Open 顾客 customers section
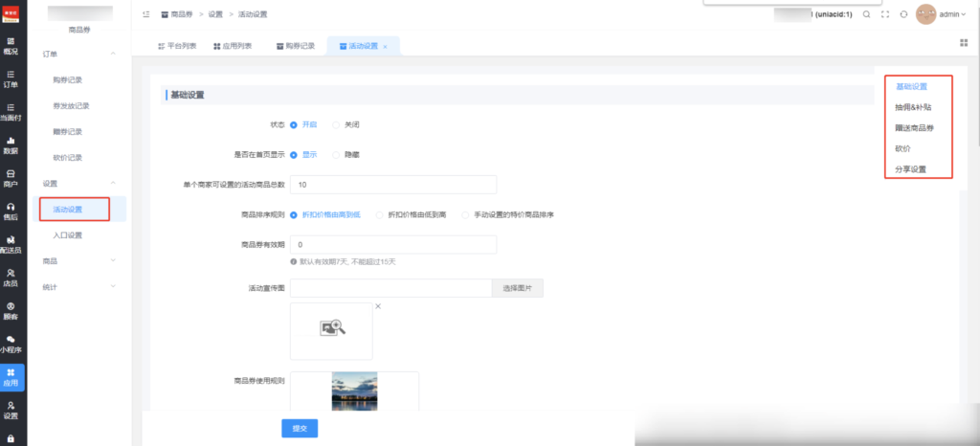Viewport: 980px width, 446px height. click(x=11, y=311)
